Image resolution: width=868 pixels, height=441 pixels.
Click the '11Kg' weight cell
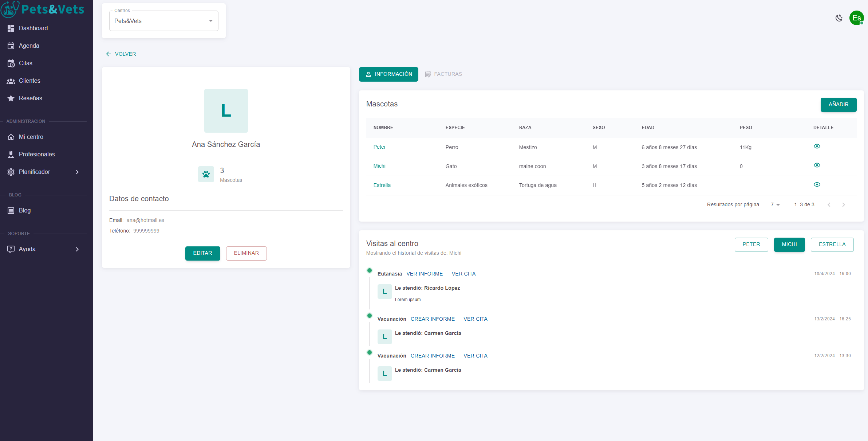(745, 147)
